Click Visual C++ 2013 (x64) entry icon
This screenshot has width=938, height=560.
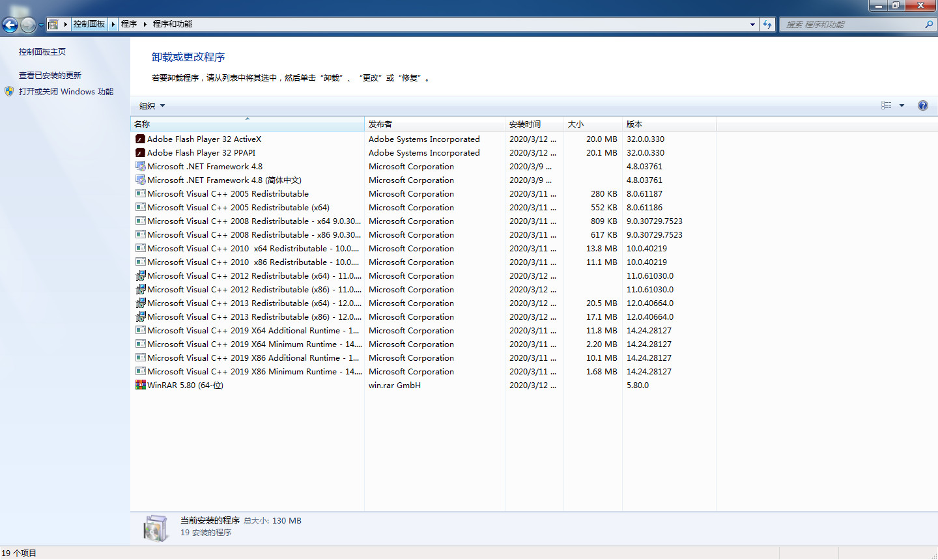pos(140,303)
